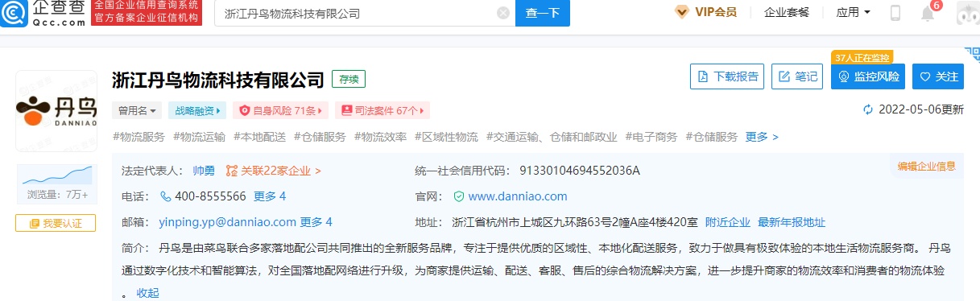Click the #本地配送 hashtag

260,137
